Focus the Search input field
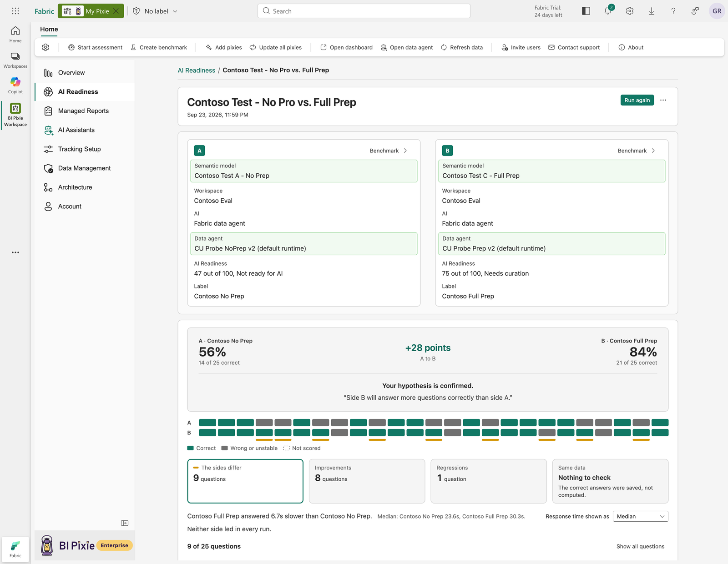This screenshot has height=564, width=728. [364, 11]
